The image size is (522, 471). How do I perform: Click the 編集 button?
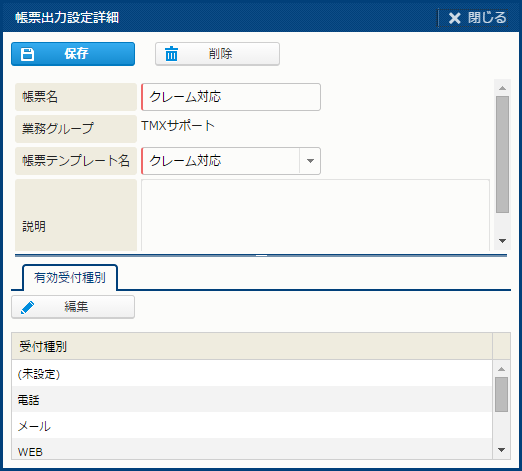(x=73, y=307)
